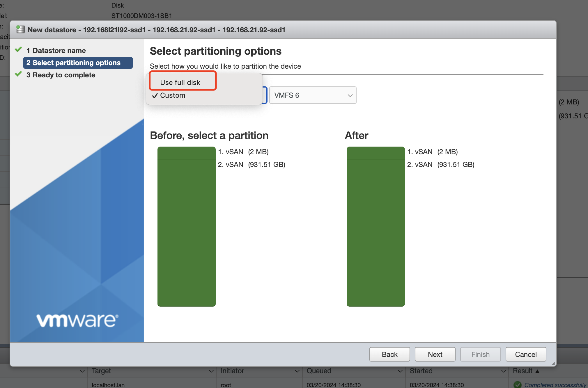The height and width of the screenshot is (388, 588).
Task: Click the Completed successfully status icon
Action: point(517,385)
